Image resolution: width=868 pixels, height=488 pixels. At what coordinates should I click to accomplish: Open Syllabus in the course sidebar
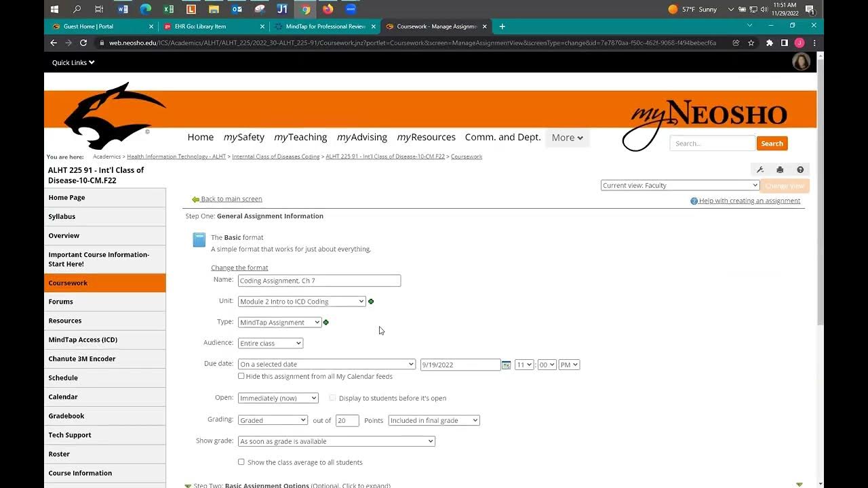click(105, 216)
